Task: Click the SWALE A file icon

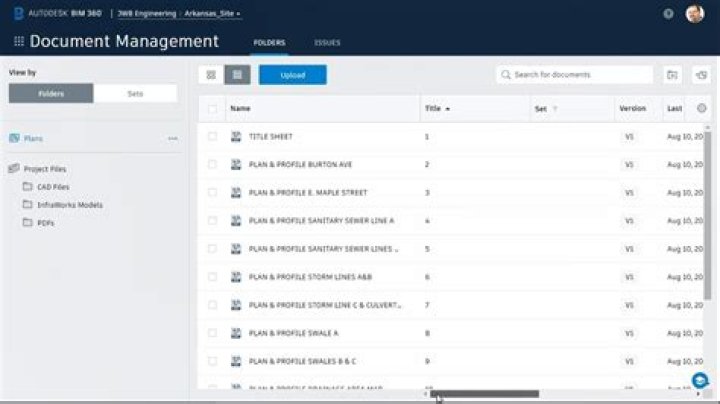Action: 236,333
